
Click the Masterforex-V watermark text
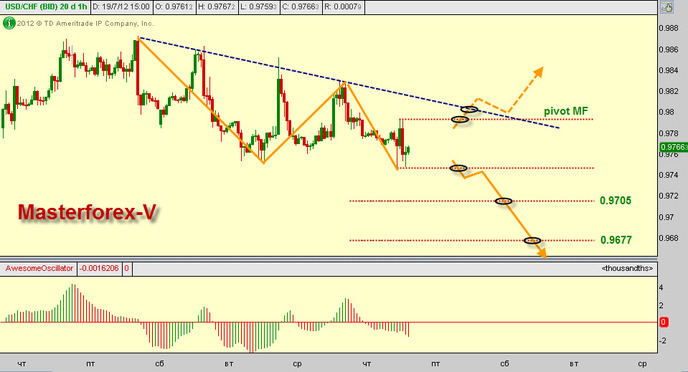coord(87,212)
